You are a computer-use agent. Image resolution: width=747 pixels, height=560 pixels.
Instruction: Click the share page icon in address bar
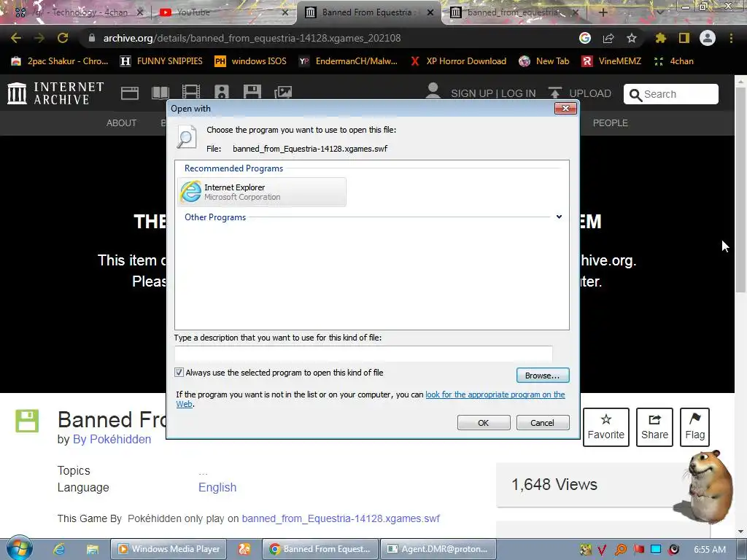click(x=608, y=38)
